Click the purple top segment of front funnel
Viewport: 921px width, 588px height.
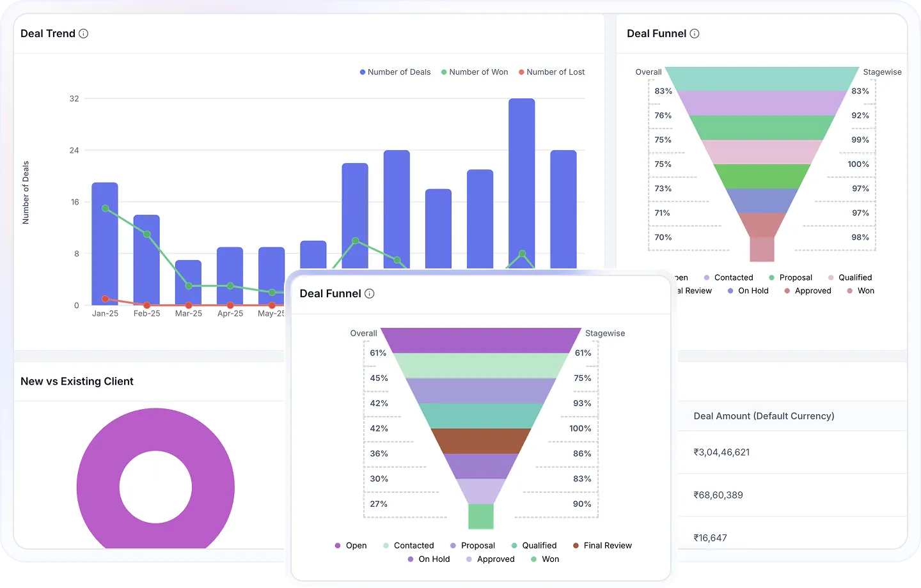click(481, 341)
